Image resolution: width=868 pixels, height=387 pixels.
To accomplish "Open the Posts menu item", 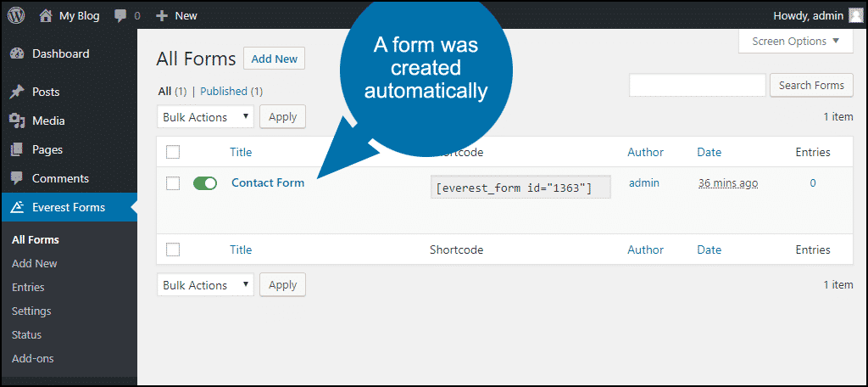I will 69,92.
